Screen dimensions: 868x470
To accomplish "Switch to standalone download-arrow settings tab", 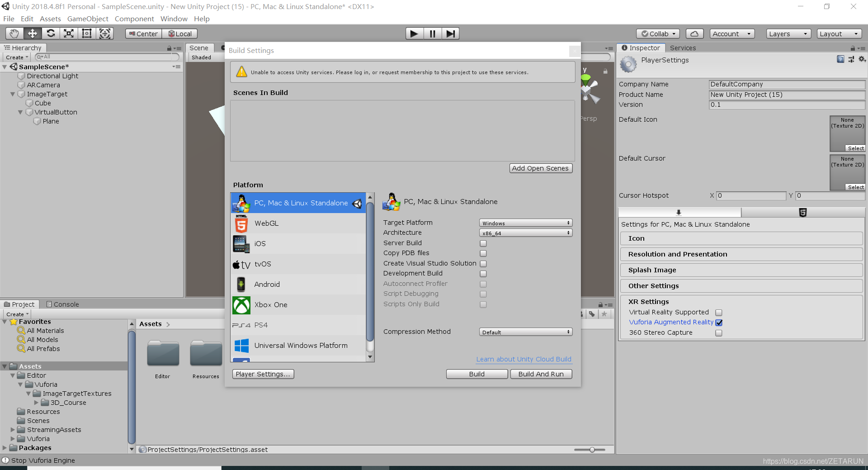I will click(679, 213).
